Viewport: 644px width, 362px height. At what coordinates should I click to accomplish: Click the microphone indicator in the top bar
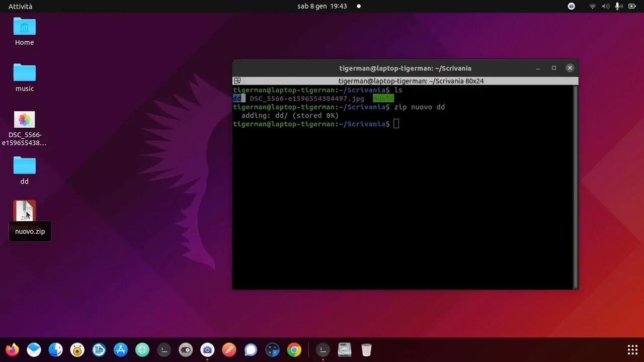[x=618, y=6]
